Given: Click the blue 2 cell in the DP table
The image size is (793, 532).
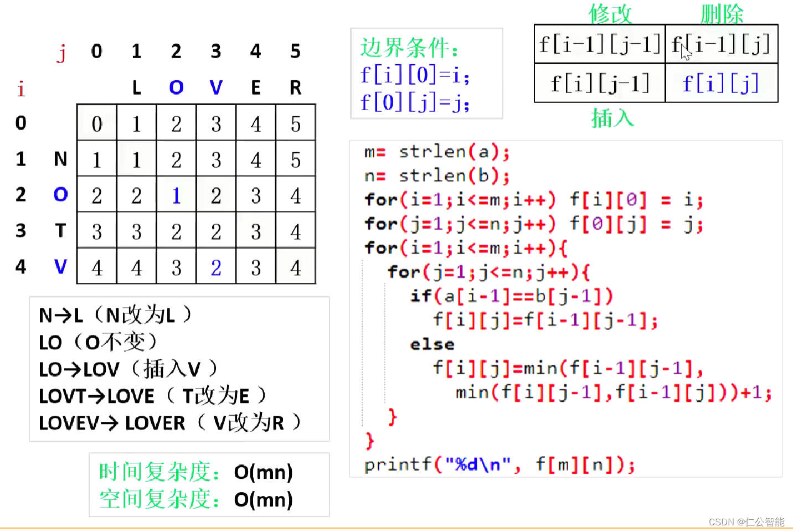Looking at the screenshot, I should click(x=216, y=267).
